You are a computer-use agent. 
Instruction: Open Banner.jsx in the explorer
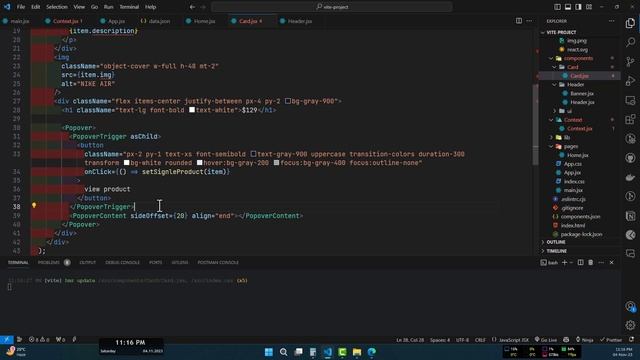[x=582, y=93]
